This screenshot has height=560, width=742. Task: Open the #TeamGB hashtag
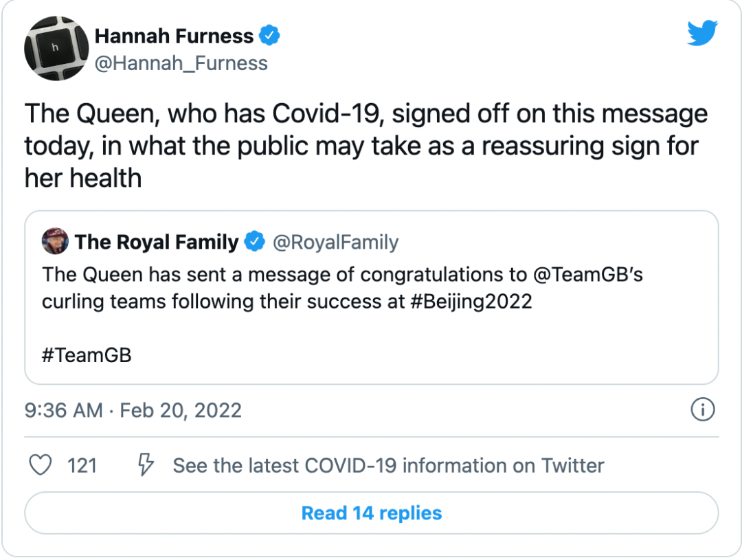pyautogui.click(x=87, y=356)
